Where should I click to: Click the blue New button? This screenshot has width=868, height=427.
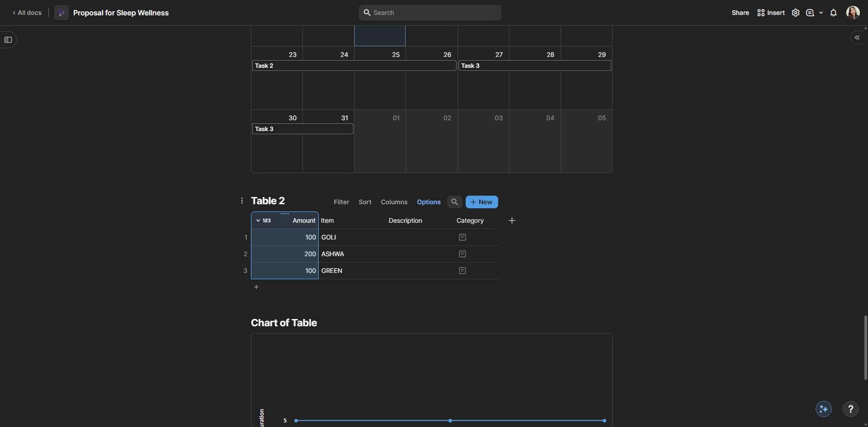(x=481, y=202)
